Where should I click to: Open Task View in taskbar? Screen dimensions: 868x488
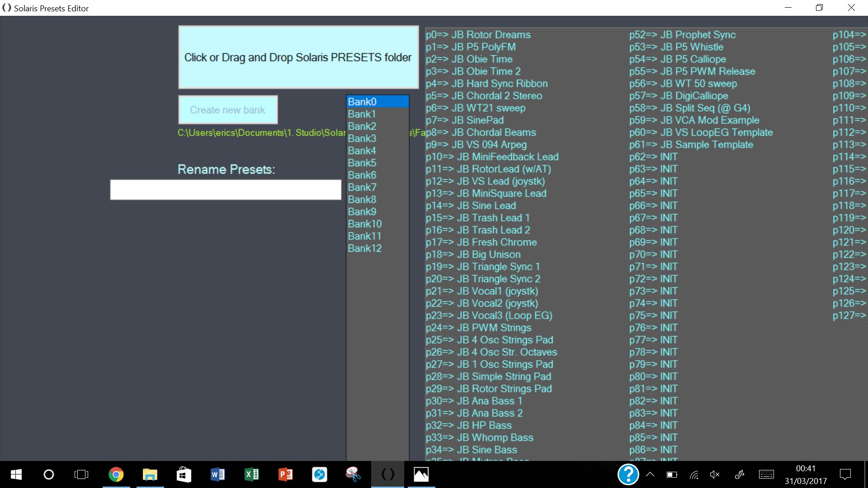coord(81,474)
